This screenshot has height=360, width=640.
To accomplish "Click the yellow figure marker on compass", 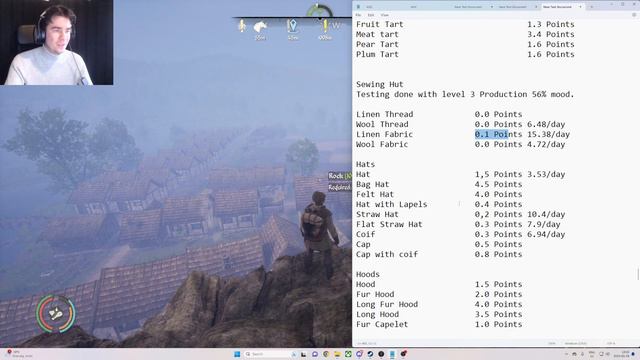I will (242, 26).
